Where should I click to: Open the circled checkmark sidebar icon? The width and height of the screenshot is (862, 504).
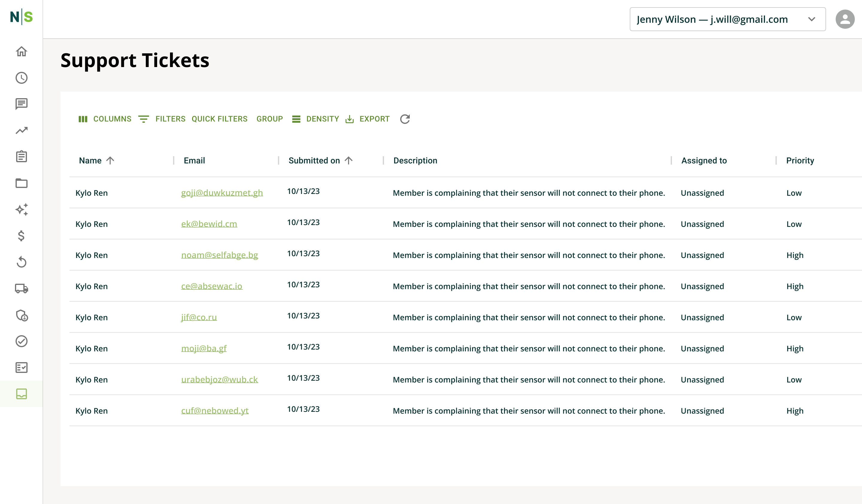[21, 341]
